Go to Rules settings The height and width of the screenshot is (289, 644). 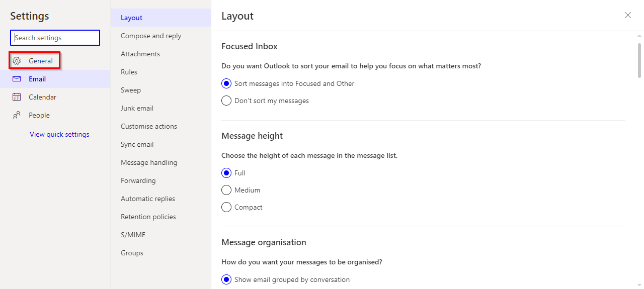click(x=129, y=72)
